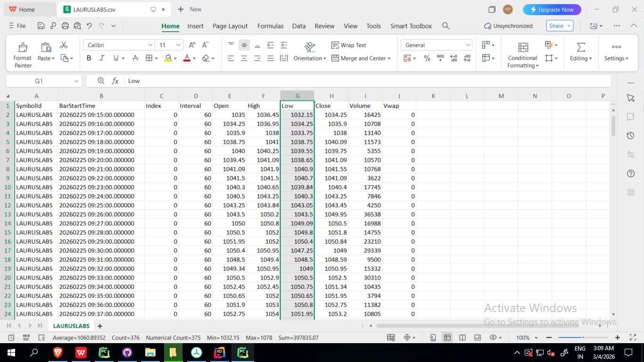Expand the Name Box dropdown arrow
This screenshot has width=644, height=362.
pyautogui.click(x=76, y=81)
